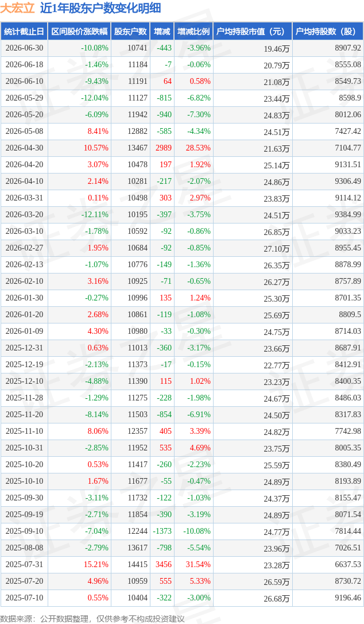Click the 数据来源 disclaimer footer text
The width and height of the screenshot is (364, 624).
(x=92, y=619)
